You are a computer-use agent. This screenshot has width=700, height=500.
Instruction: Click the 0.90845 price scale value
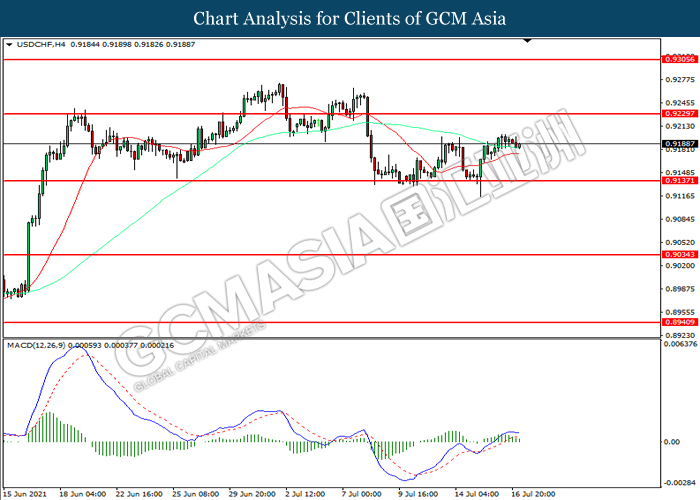tap(680, 219)
